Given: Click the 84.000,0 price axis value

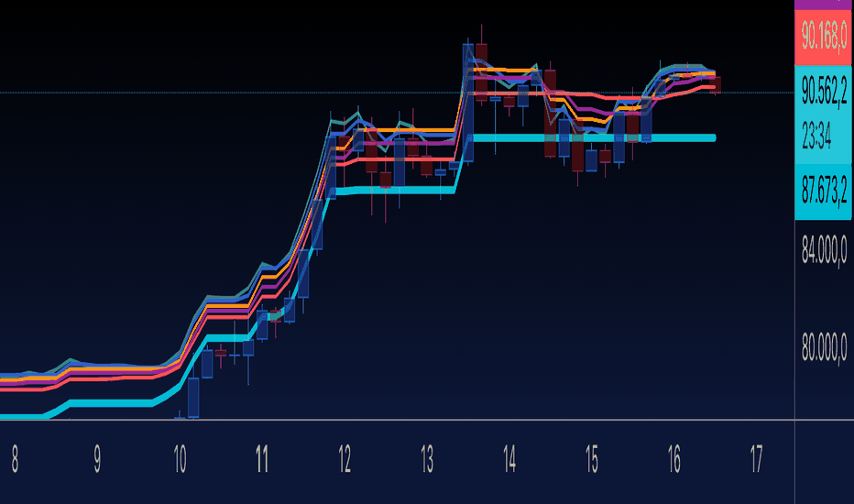Looking at the screenshot, I should coord(824,250).
